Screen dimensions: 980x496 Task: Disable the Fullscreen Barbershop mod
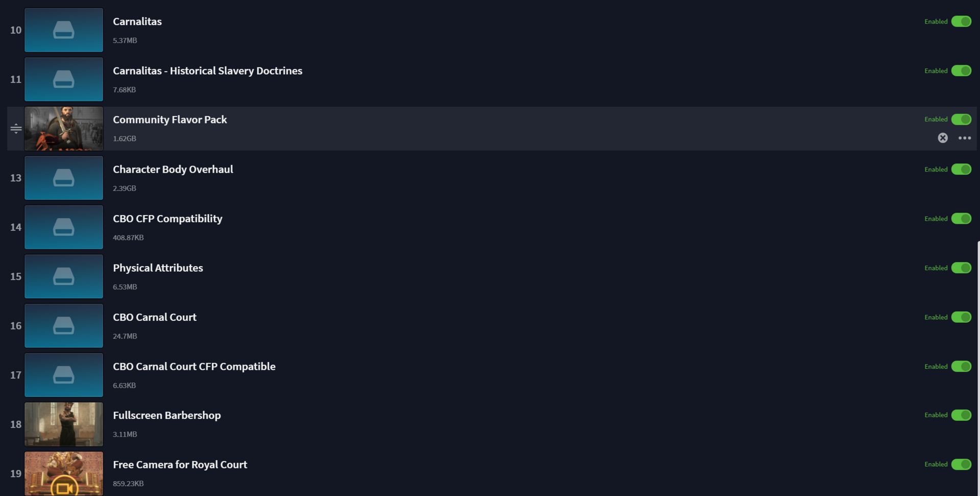[x=961, y=415]
